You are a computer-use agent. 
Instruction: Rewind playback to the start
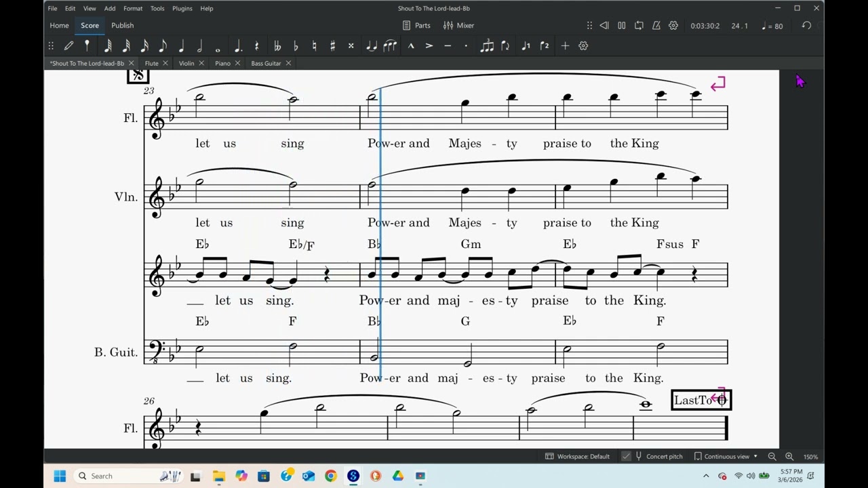(x=604, y=25)
